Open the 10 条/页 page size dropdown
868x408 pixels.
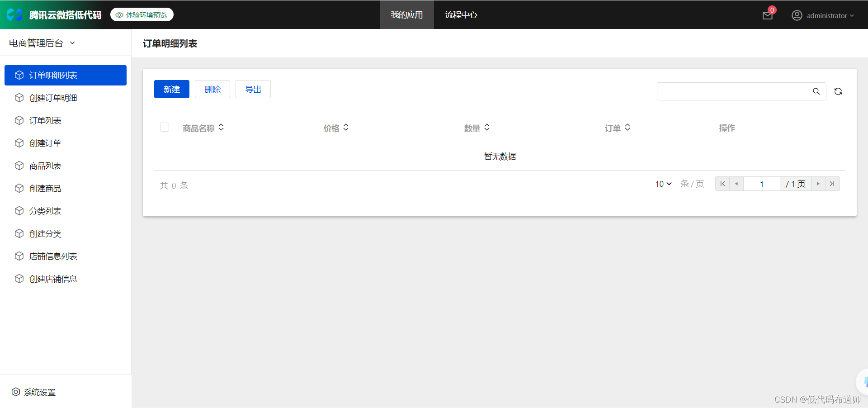coord(663,184)
